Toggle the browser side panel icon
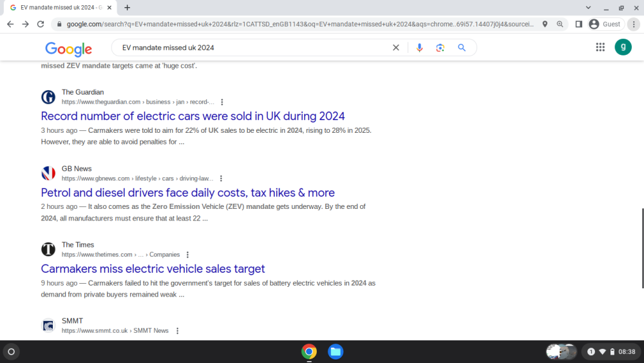Screen dimensions: 644x363 point(579,25)
